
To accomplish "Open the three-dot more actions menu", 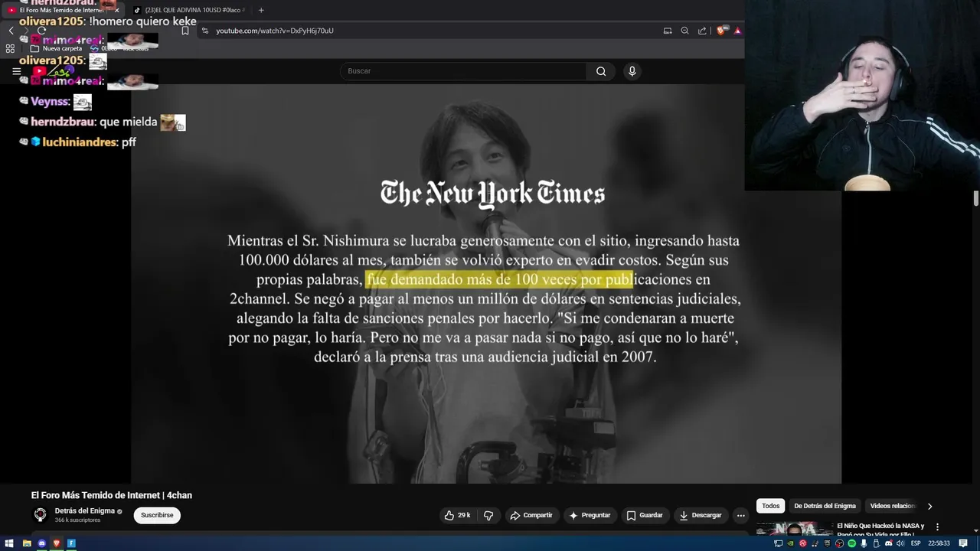I will point(740,515).
